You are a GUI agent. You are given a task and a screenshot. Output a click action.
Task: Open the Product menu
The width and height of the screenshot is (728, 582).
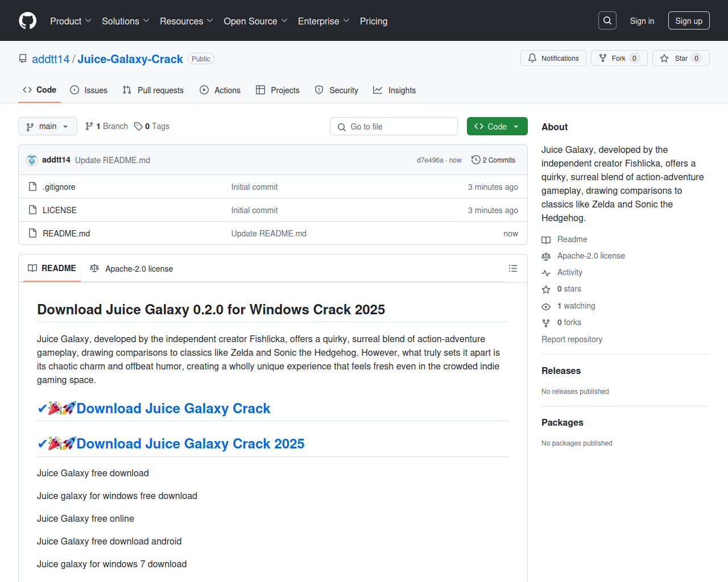tap(71, 21)
